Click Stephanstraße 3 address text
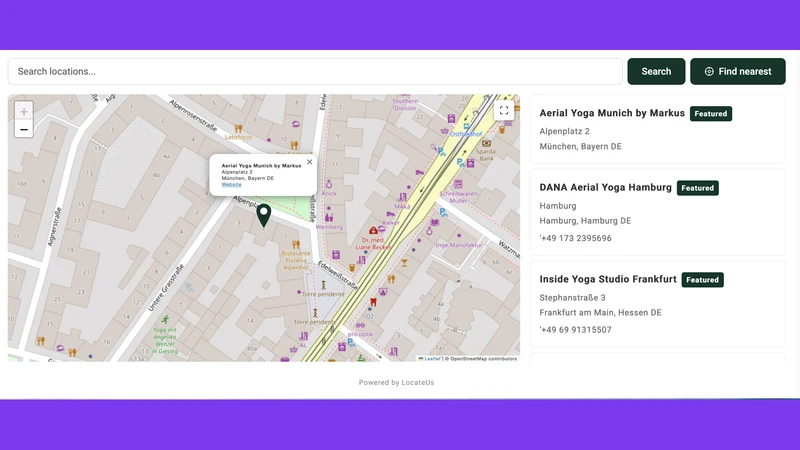Screen dimensions: 800x450 [x=572, y=297]
